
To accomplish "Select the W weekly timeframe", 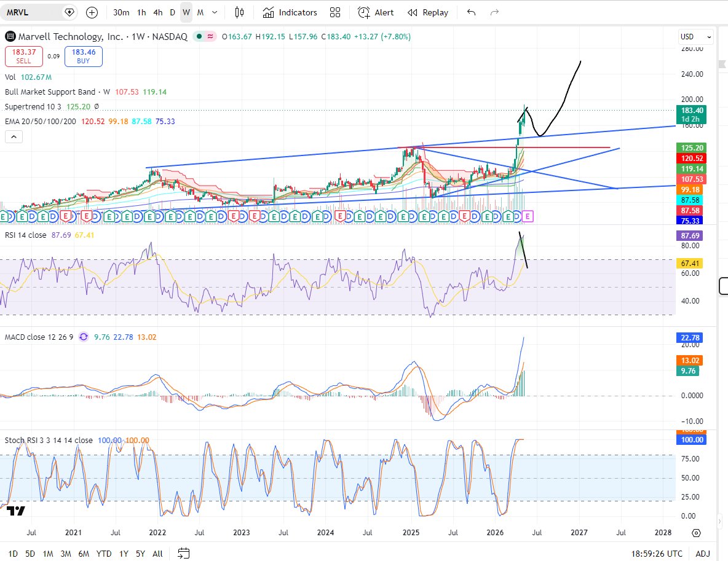I will coord(186,12).
